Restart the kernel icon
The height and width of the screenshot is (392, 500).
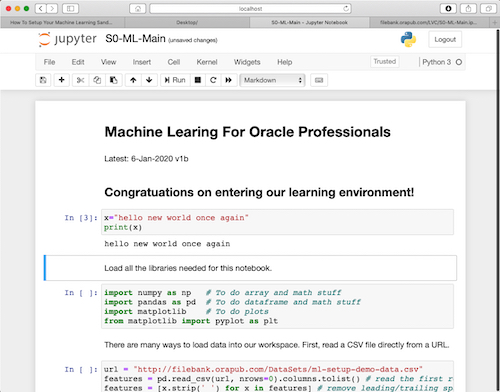coord(213,80)
